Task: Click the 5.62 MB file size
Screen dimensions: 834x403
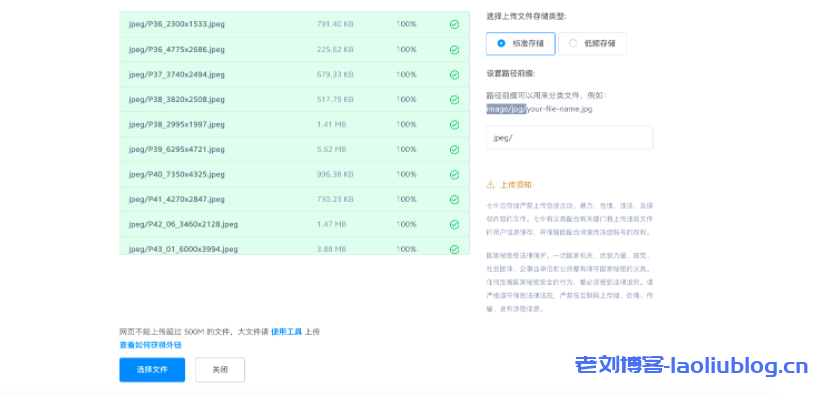Action: tap(331, 149)
